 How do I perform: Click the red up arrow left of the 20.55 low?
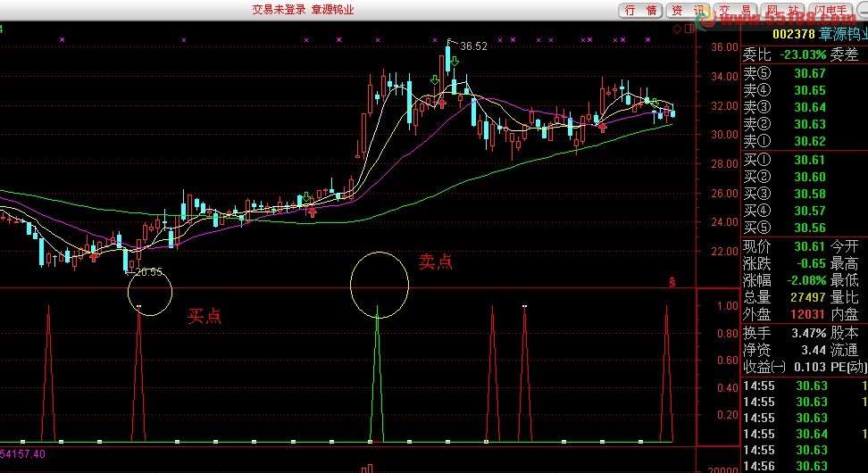click(94, 256)
